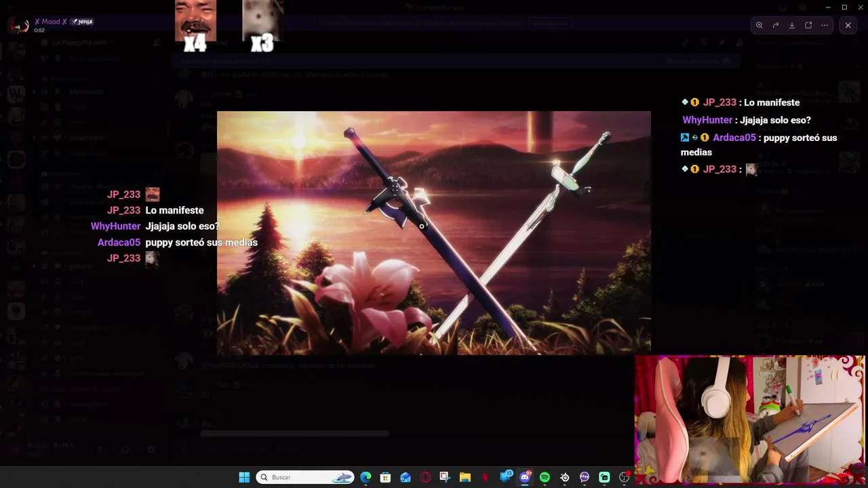
Task: Click the streamer webcam overlay
Action: [x=750, y=420]
